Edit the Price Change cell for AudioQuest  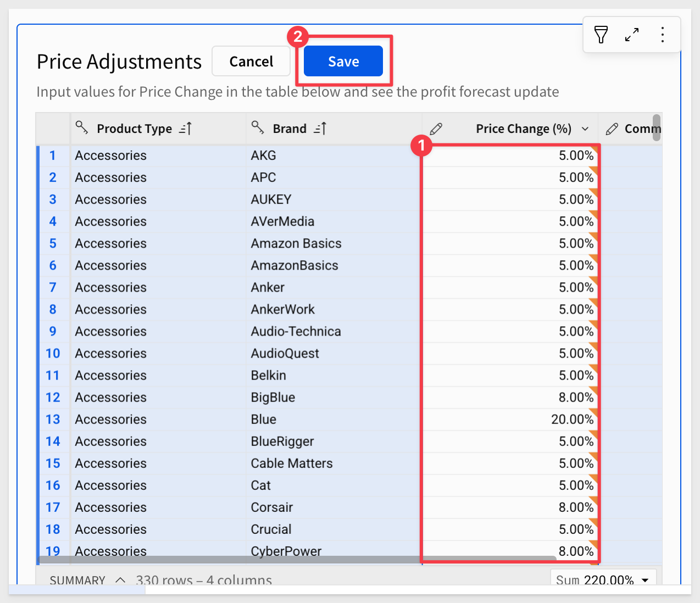click(x=510, y=353)
